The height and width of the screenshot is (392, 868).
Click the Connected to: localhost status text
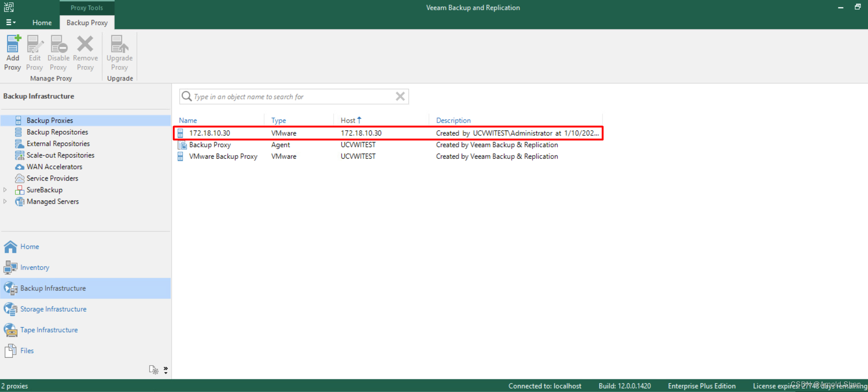point(545,386)
